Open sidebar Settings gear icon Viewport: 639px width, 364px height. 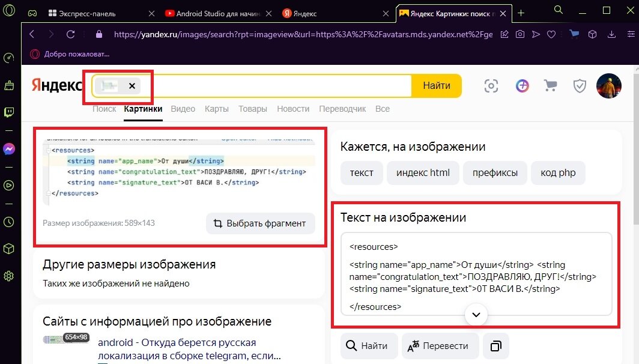9,276
